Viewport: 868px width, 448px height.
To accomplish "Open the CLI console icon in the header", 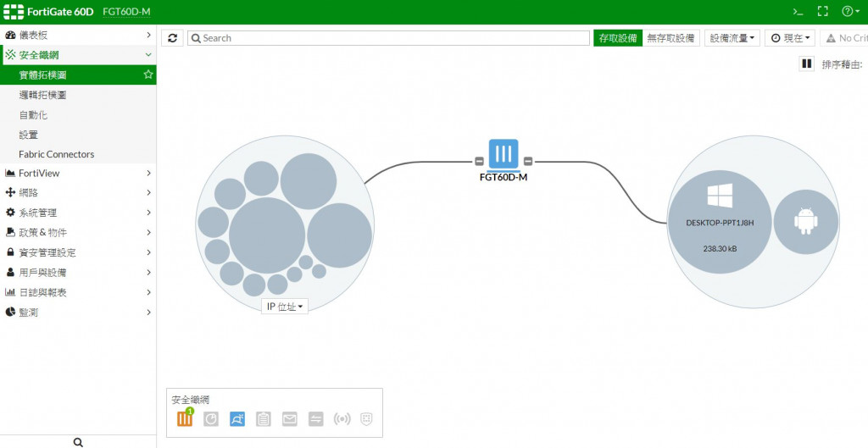I will pos(798,12).
